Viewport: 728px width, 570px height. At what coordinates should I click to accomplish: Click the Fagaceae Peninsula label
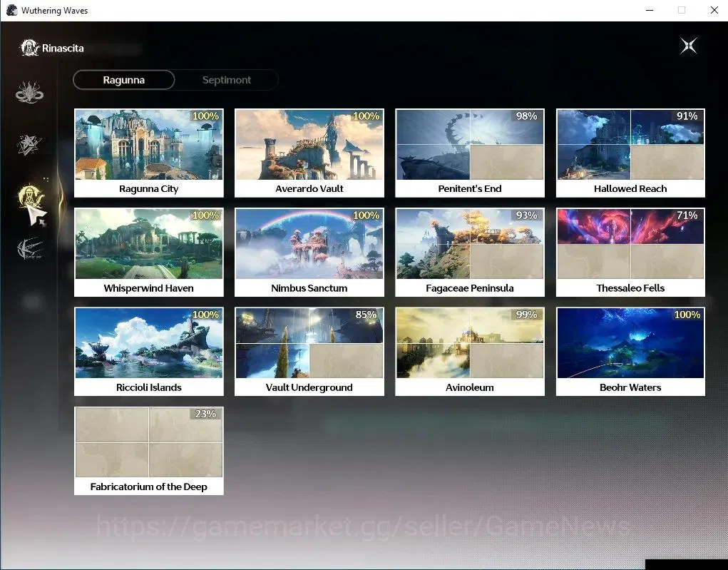470,288
